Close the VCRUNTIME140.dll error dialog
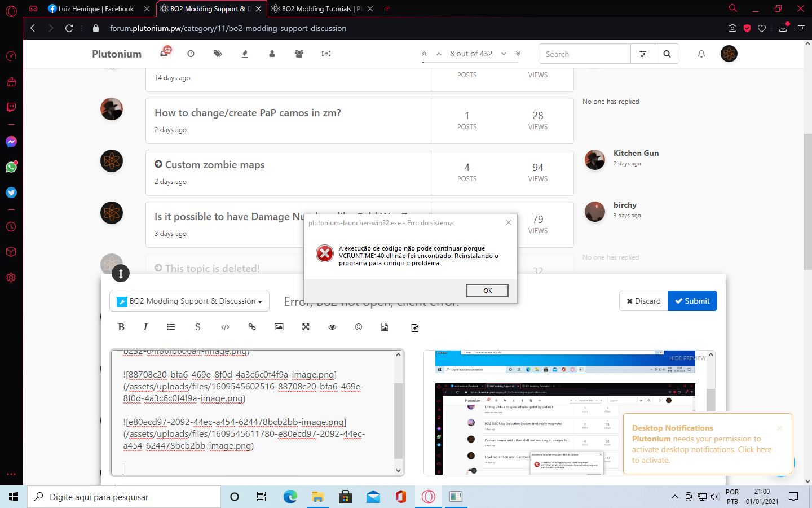The width and height of the screenshot is (812, 508). click(509, 222)
